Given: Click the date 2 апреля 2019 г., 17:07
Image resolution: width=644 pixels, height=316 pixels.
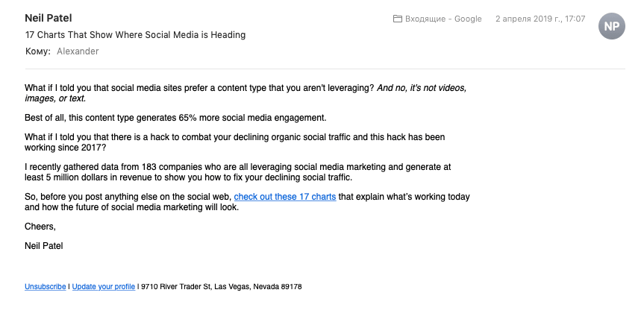Looking at the screenshot, I should (x=540, y=19).
